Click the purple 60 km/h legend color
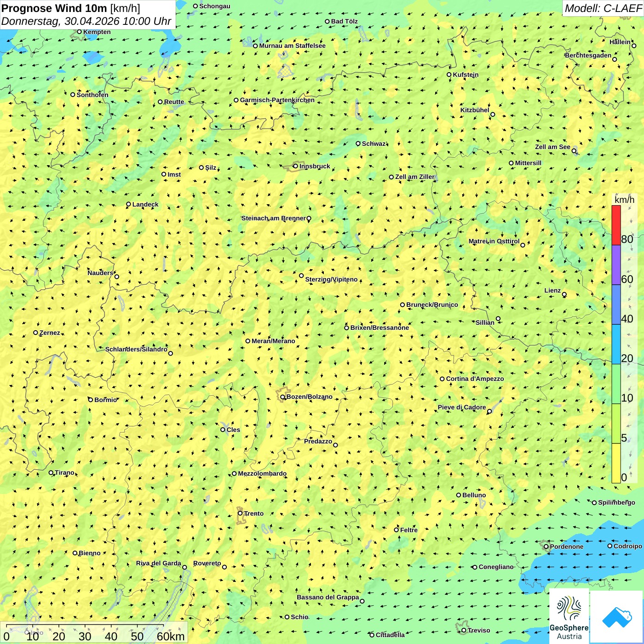 (x=616, y=265)
